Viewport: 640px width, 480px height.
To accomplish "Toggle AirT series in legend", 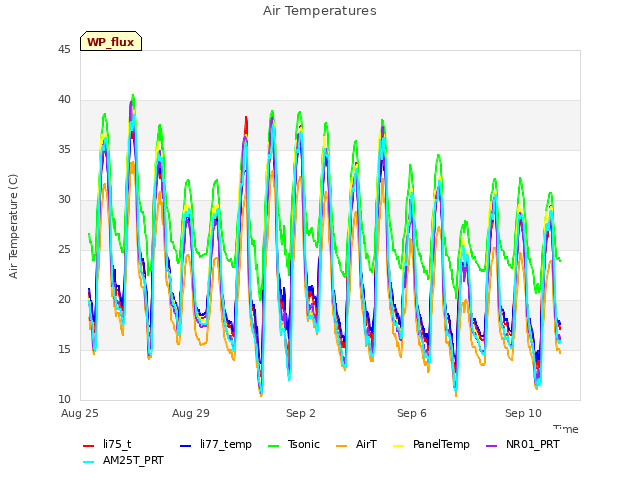I will click(356, 444).
